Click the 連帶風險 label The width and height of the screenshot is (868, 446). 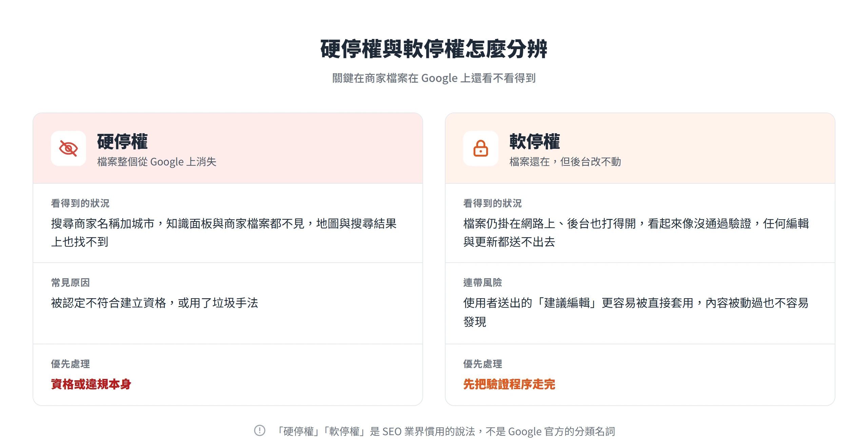[482, 283]
